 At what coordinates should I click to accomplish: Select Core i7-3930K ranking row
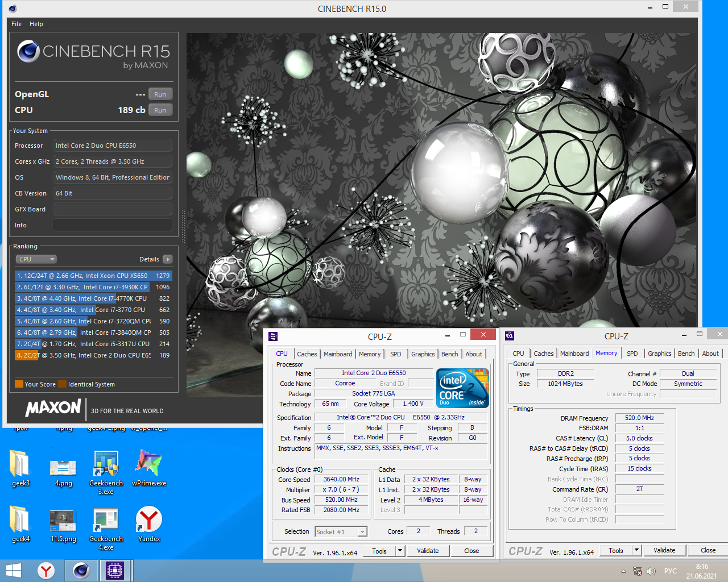click(94, 287)
